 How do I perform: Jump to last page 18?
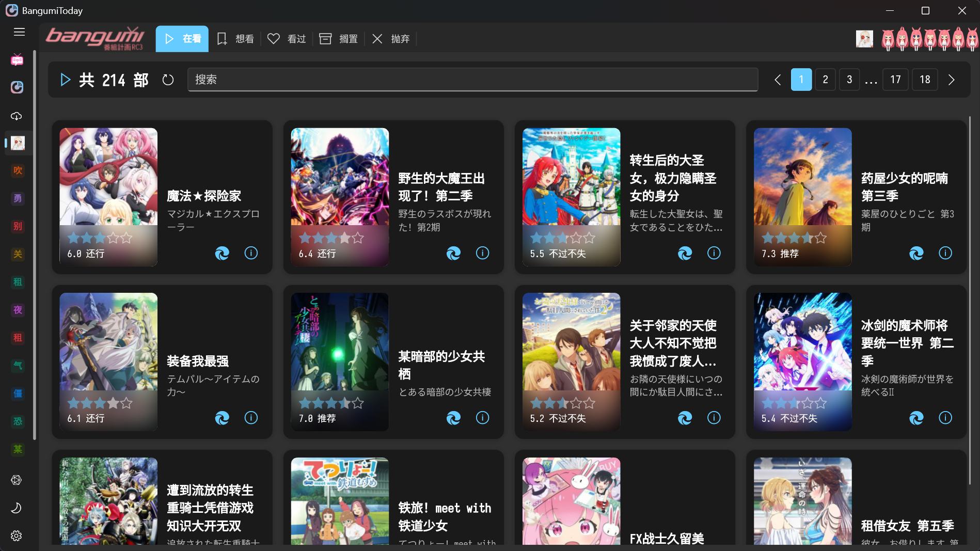(x=925, y=80)
